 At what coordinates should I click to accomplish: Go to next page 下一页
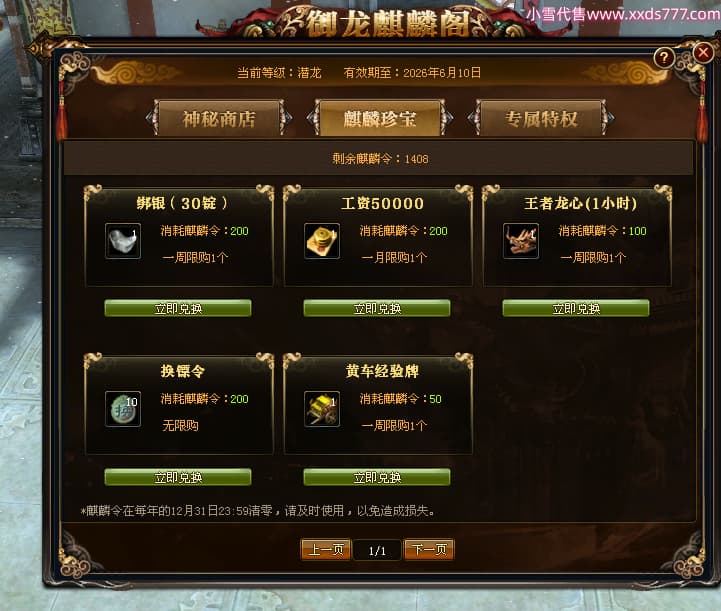point(429,549)
